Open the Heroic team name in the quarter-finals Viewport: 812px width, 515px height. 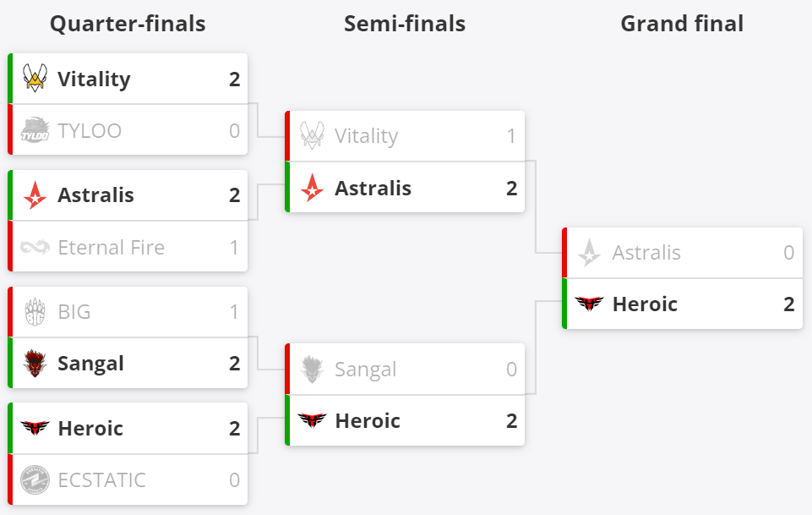pyautogui.click(x=90, y=429)
